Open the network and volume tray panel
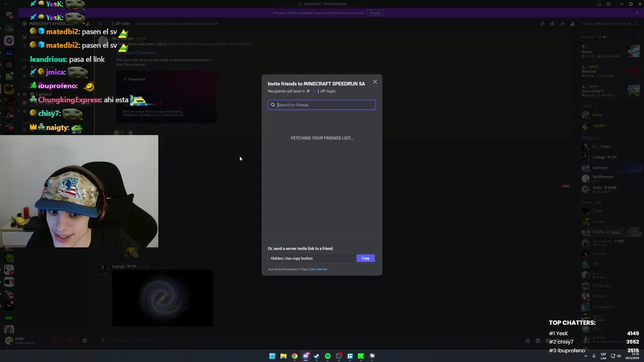The image size is (644, 362). 616,356
